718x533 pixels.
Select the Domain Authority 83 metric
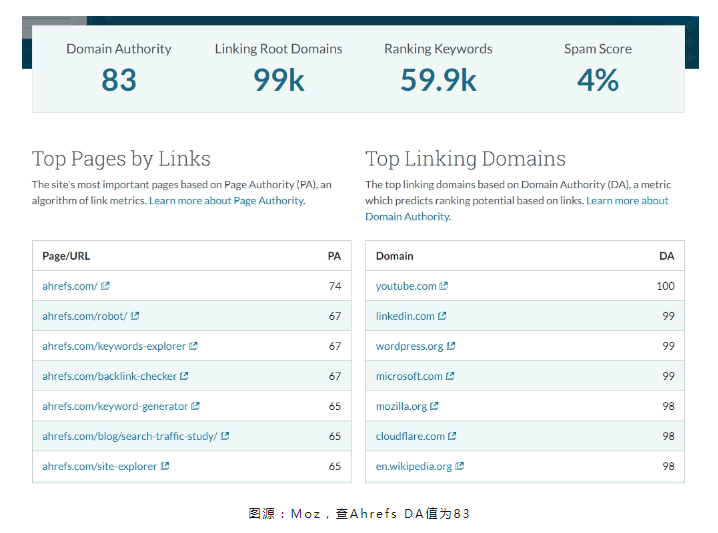[119, 68]
